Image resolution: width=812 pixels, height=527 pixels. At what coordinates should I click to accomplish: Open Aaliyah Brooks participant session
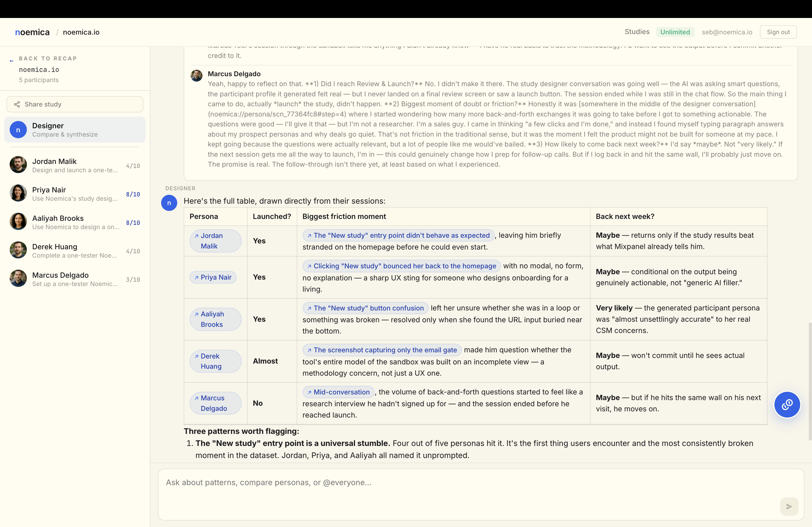coord(75,222)
